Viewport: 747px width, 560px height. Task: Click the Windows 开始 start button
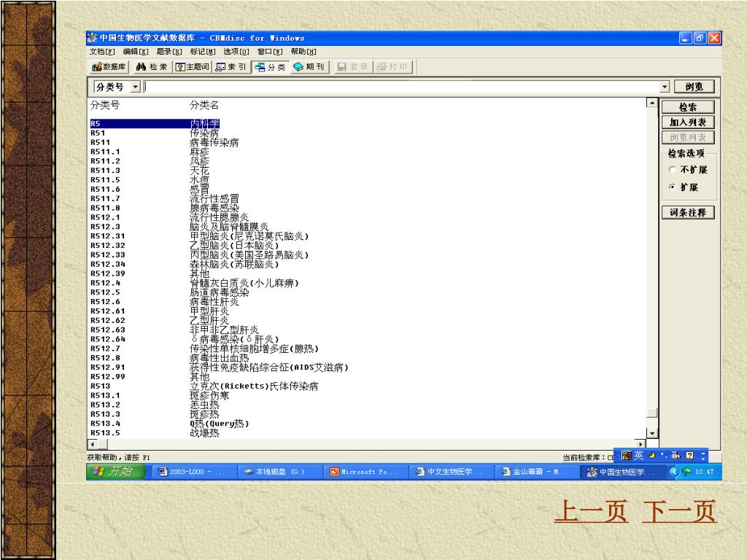pyautogui.click(x=115, y=472)
